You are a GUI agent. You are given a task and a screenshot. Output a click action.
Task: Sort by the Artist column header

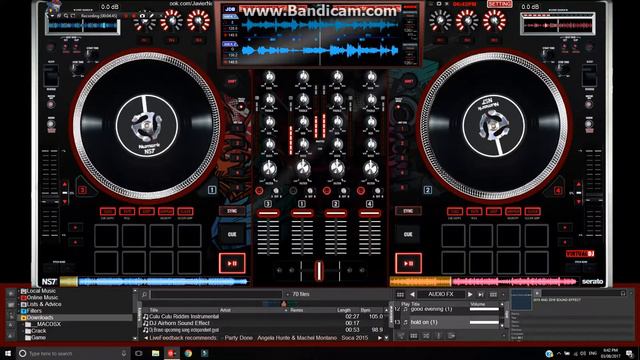(225, 310)
